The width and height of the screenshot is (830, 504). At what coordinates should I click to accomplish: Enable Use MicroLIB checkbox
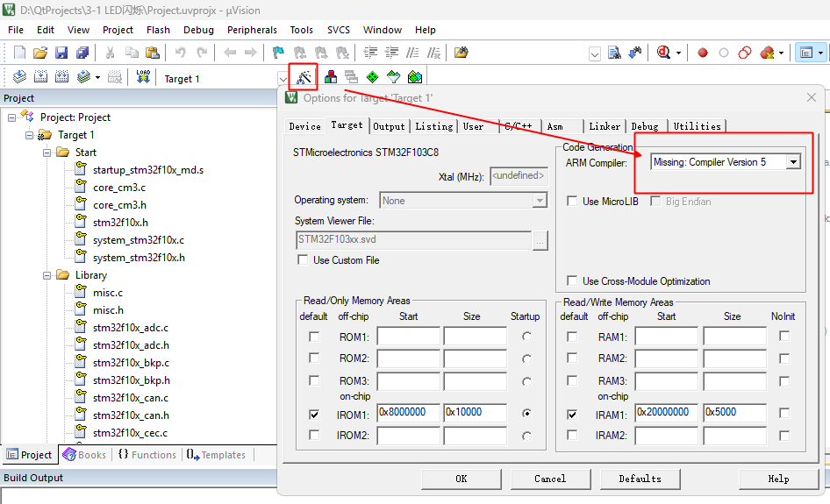coord(572,201)
